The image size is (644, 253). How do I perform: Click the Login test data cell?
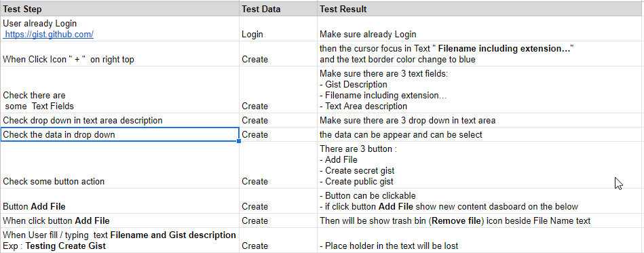pyautogui.click(x=278, y=28)
